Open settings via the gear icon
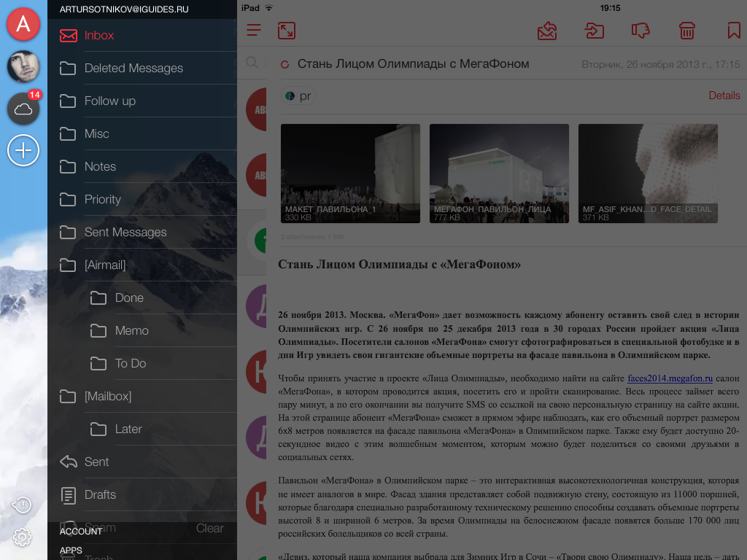 click(x=22, y=537)
